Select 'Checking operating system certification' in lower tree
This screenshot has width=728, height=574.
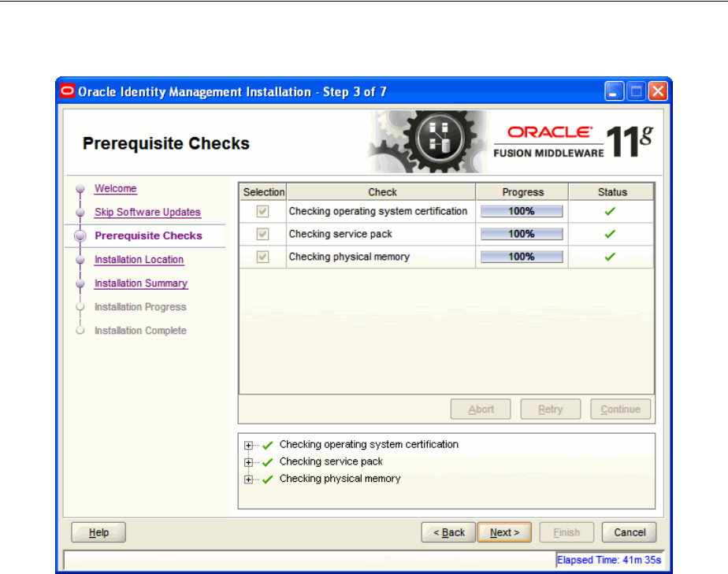pyautogui.click(x=369, y=445)
